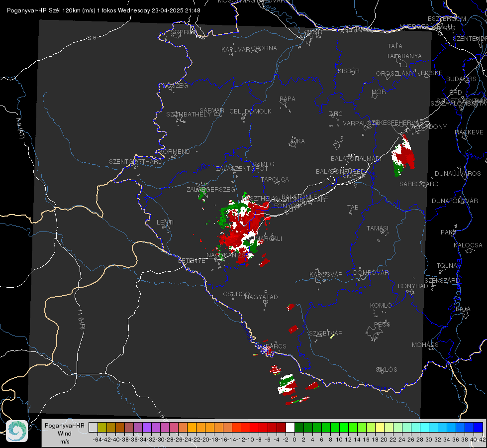Click the 'DUNAUJVAROS' town label
Screen dimensions: 487x448
458,174
